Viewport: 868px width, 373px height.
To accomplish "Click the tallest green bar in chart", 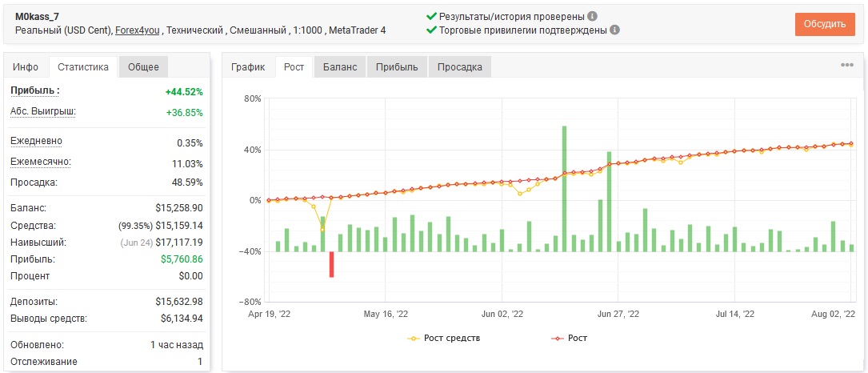I will (564, 188).
